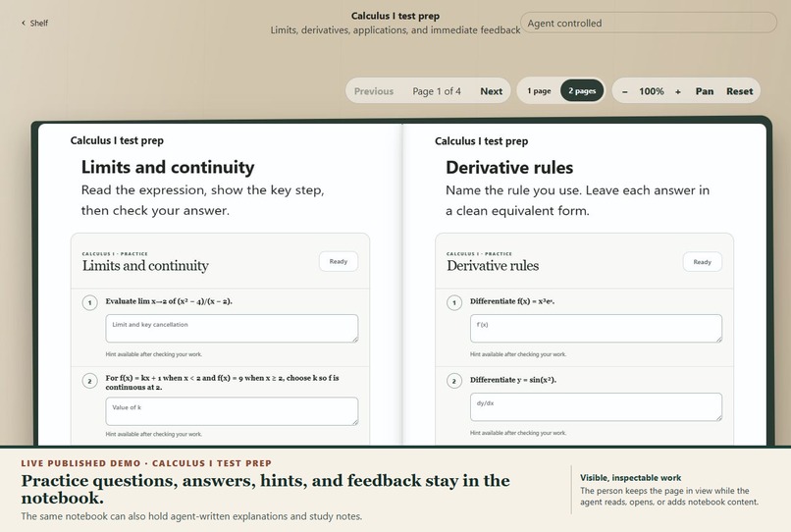Click the Calculus I test prep title at top
The height and width of the screenshot is (532, 791).
click(395, 16)
